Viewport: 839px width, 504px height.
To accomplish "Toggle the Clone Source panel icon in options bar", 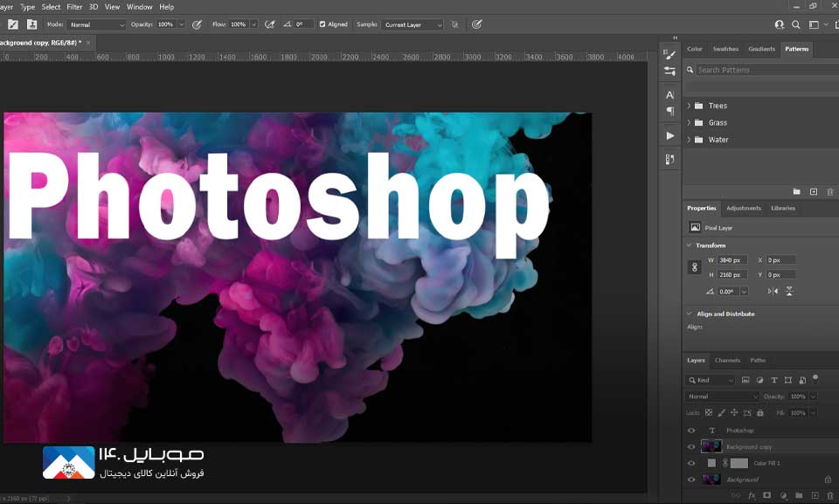I will pyautogui.click(x=32, y=24).
